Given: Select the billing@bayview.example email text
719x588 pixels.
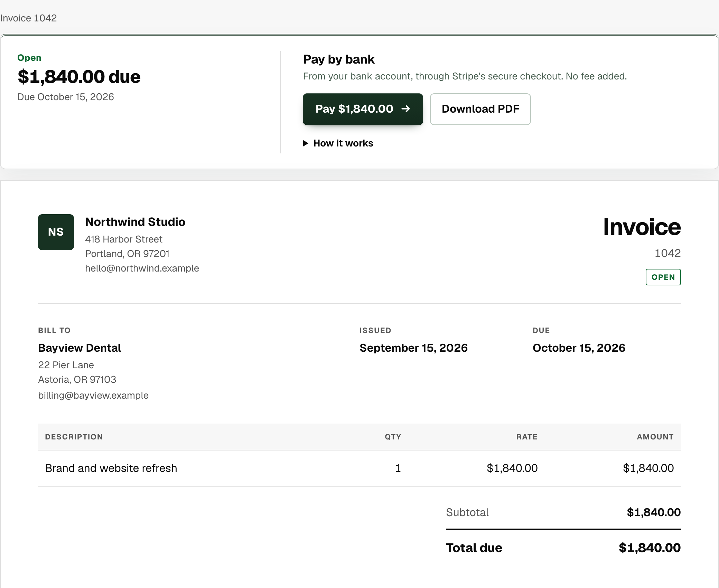Looking at the screenshot, I should click(93, 396).
